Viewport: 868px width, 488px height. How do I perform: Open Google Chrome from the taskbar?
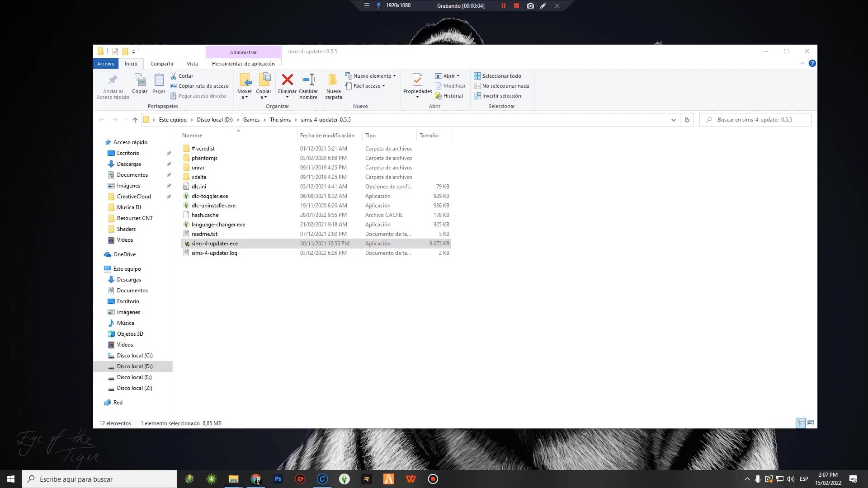(255, 479)
